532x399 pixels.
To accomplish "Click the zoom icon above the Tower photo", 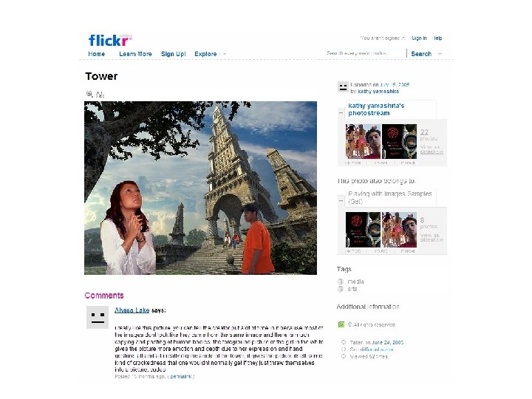I will [89, 94].
